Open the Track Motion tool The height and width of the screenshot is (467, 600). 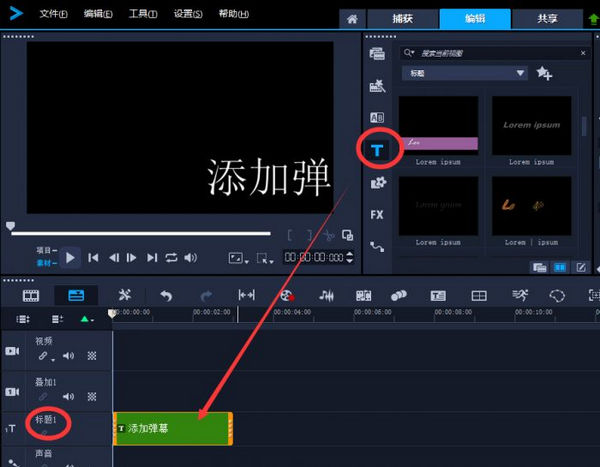click(x=399, y=296)
